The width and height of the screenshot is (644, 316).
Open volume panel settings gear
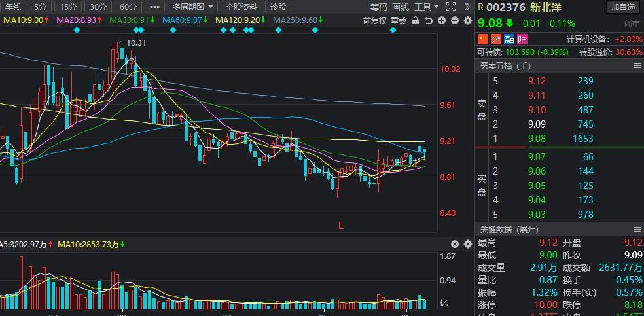tap(467, 244)
